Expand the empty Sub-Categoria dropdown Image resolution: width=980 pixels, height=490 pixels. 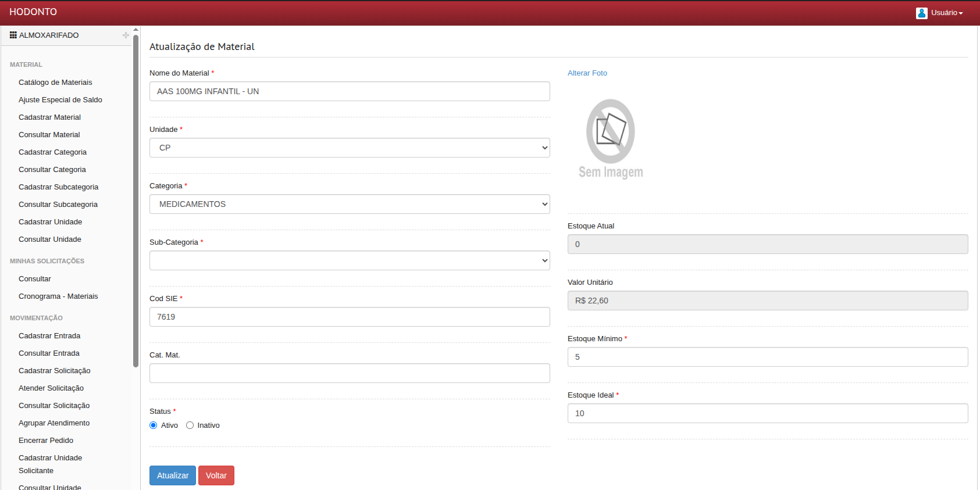coord(350,260)
